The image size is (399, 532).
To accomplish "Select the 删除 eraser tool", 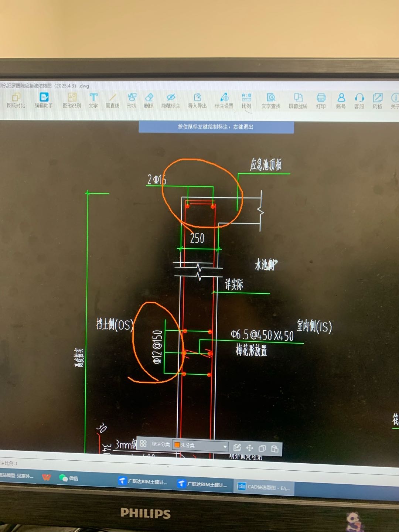I will (149, 100).
